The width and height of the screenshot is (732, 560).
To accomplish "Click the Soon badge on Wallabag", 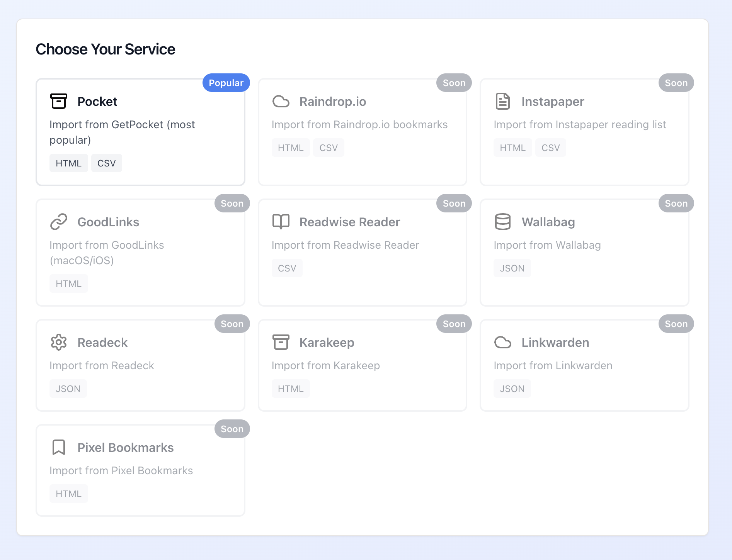I will click(676, 203).
